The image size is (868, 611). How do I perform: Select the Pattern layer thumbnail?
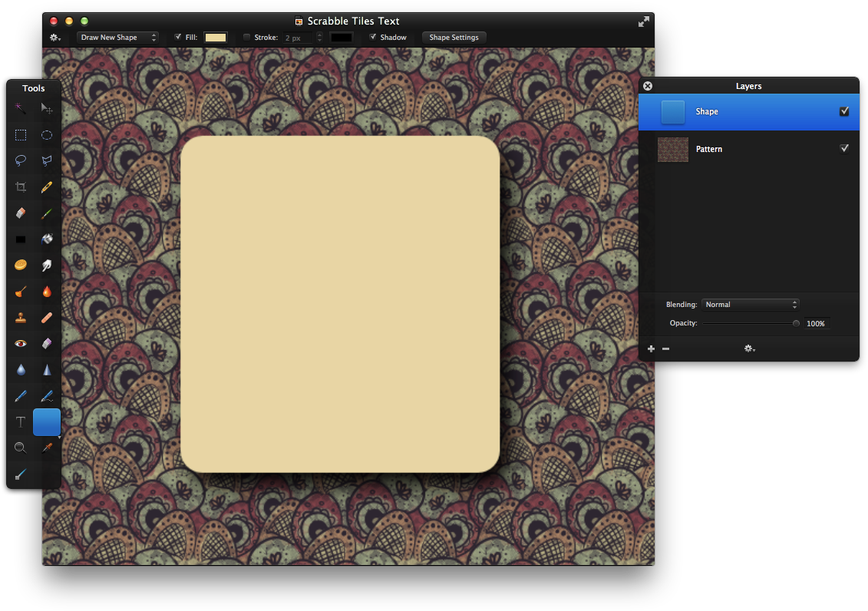click(673, 149)
